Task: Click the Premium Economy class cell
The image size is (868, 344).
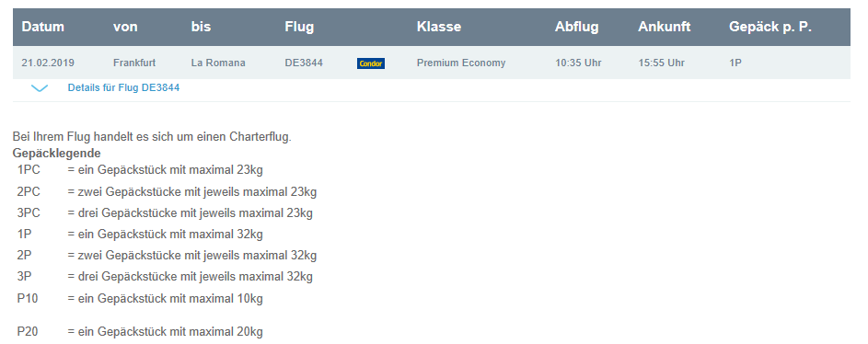Action: [461, 63]
